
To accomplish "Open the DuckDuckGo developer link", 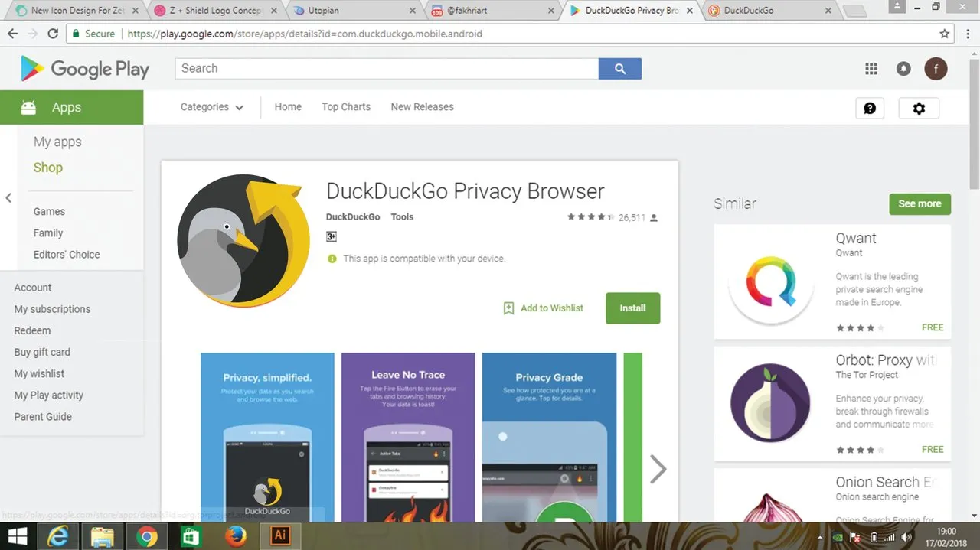I will (353, 217).
